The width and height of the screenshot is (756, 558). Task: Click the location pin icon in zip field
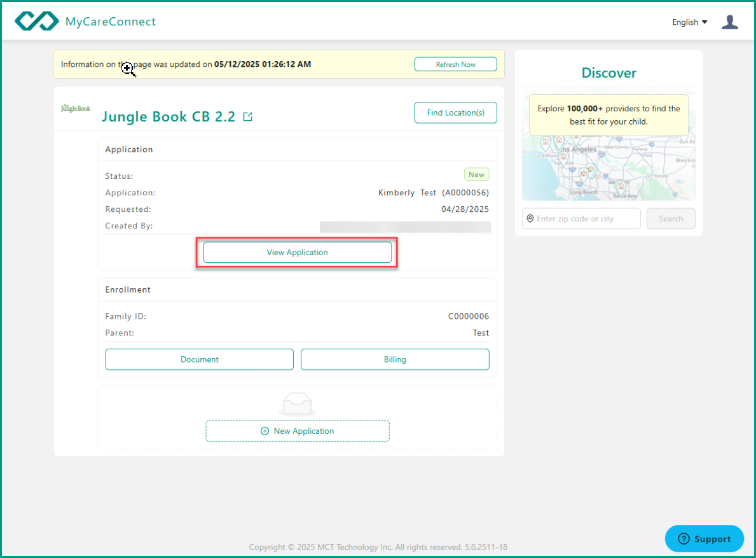pos(530,218)
